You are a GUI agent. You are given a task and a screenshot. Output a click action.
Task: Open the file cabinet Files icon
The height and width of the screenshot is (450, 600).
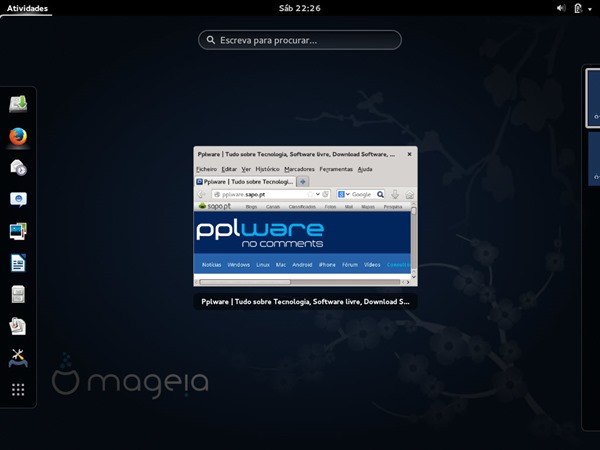tap(18, 295)
